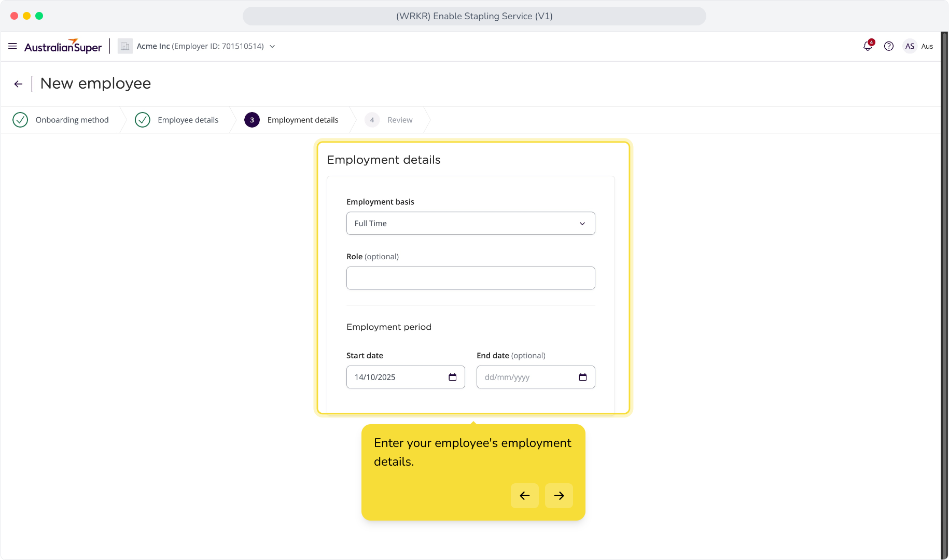Open the help question mark icon

[x=889, y=46]
